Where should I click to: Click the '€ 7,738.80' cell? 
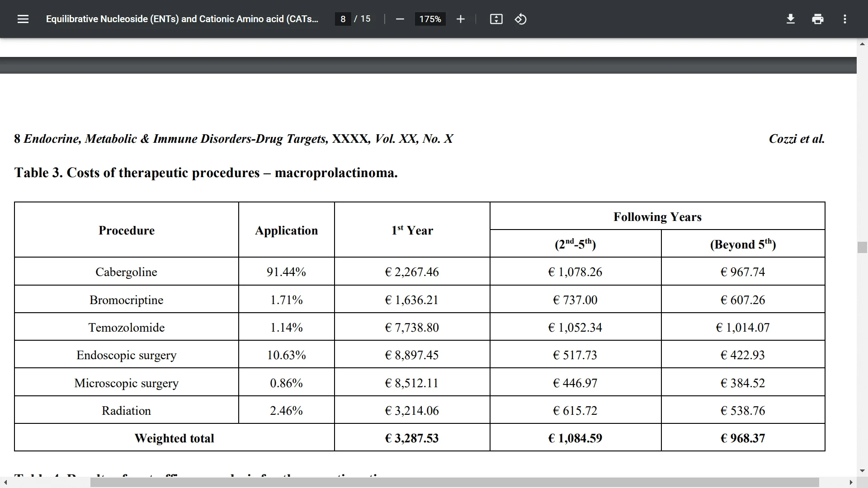pos(412,328)
